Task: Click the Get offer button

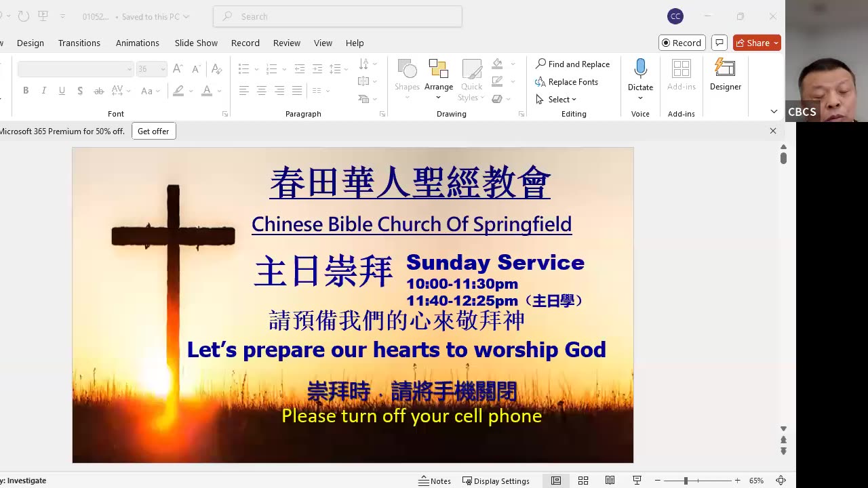Action: 153,131
